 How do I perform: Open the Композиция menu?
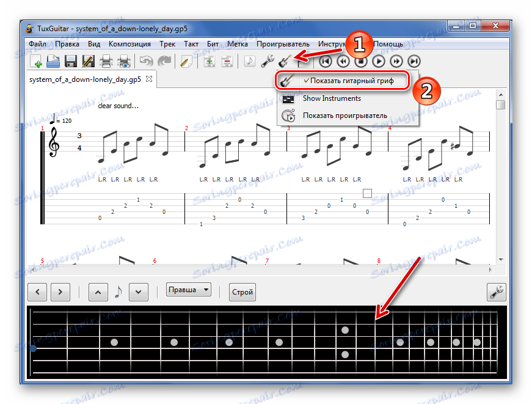[x=129, y=44]
